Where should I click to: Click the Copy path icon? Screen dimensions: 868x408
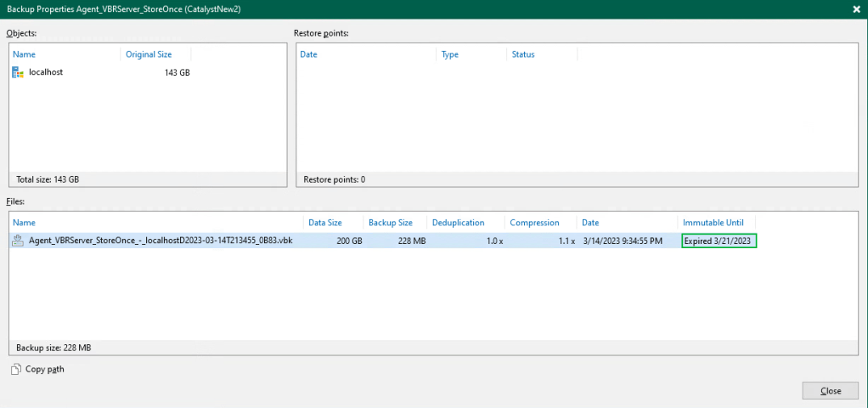16,369
